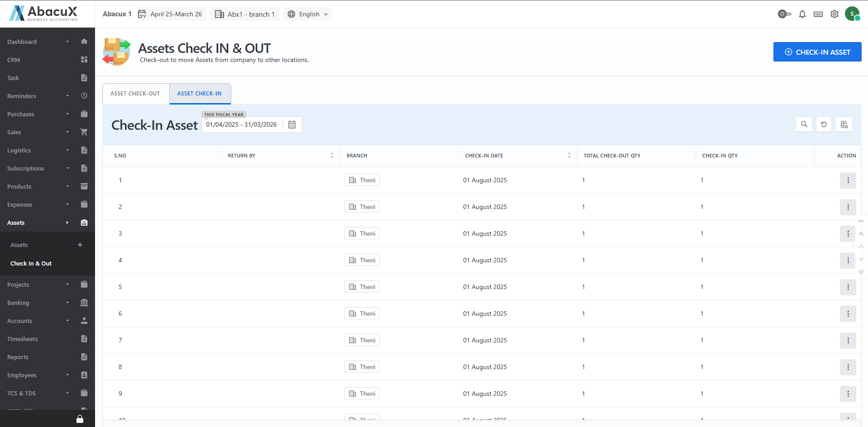Click the fiscal year date range field
Screen dimensions: 868x427
click(x=242, y=125)
